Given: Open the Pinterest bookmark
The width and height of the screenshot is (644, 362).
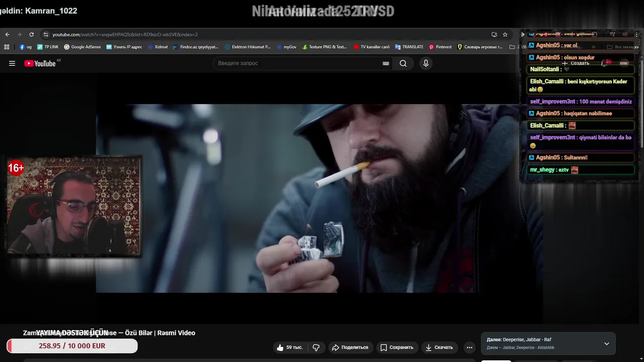Looking at the screenshot, I should coord(440,47).
